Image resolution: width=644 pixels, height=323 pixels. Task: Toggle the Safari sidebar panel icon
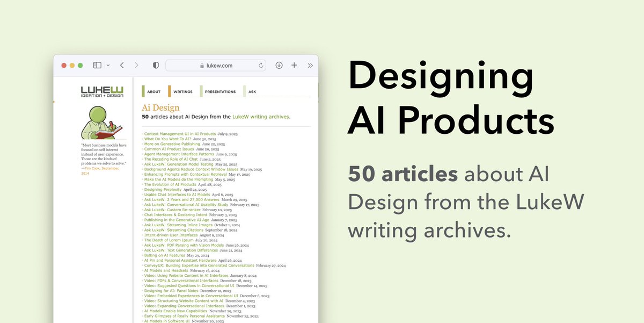pyautogui.click(x=97, y=65)
